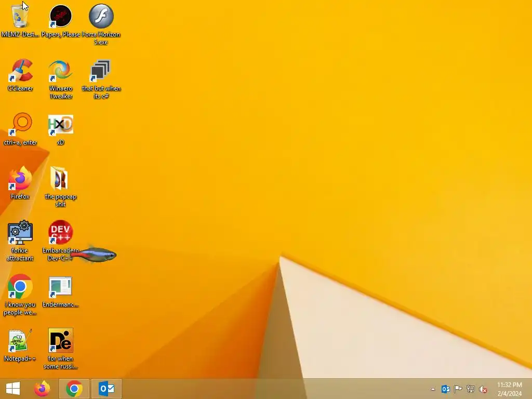Click the muted volume tray icon
The width and height of the screenshot is (532, 399).
(483, 389)
